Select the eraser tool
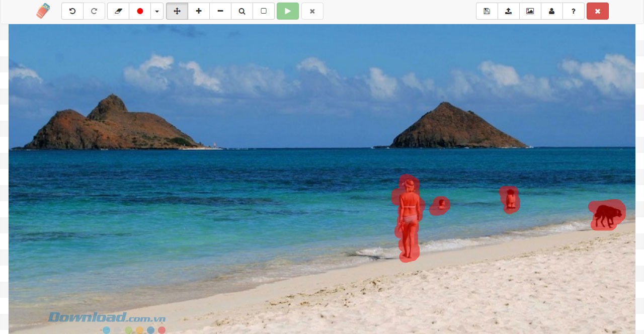Screen dimensions: 644x334 (x=118, y=11)
